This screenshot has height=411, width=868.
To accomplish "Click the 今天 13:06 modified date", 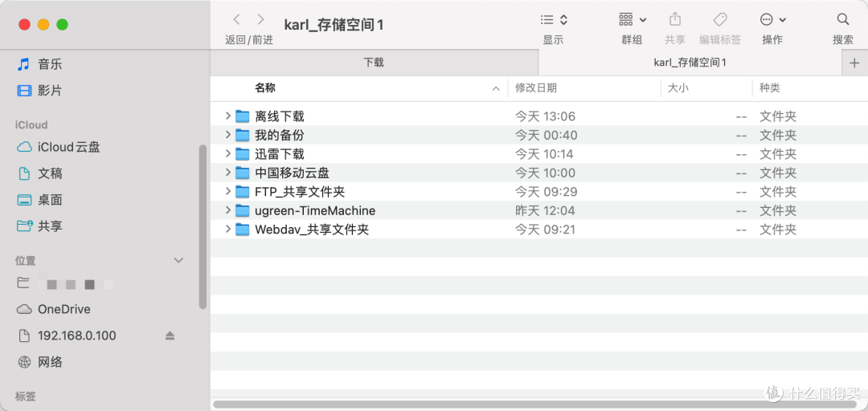I will (x=545, y=116).
